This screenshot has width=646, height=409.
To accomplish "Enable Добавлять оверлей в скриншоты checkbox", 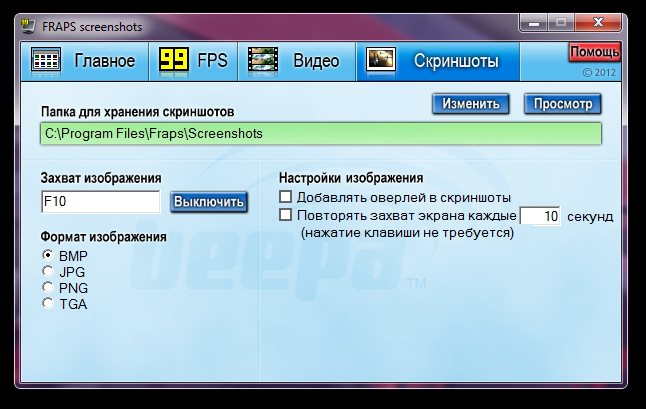I will pyautogui.click(x=285, y=197).
